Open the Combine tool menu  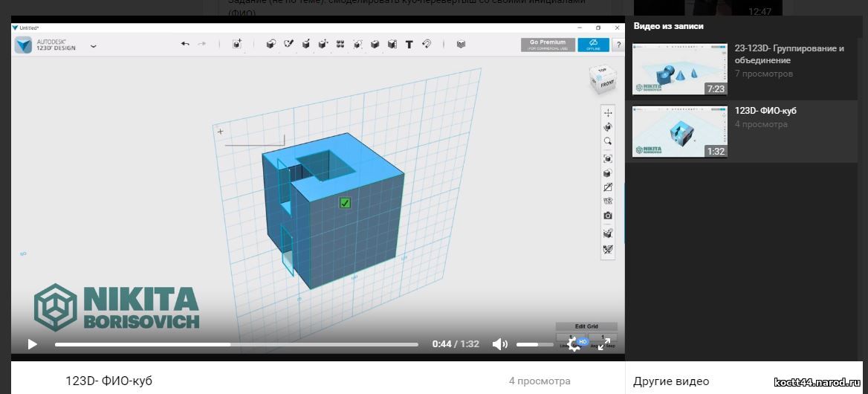coord(375,45)
